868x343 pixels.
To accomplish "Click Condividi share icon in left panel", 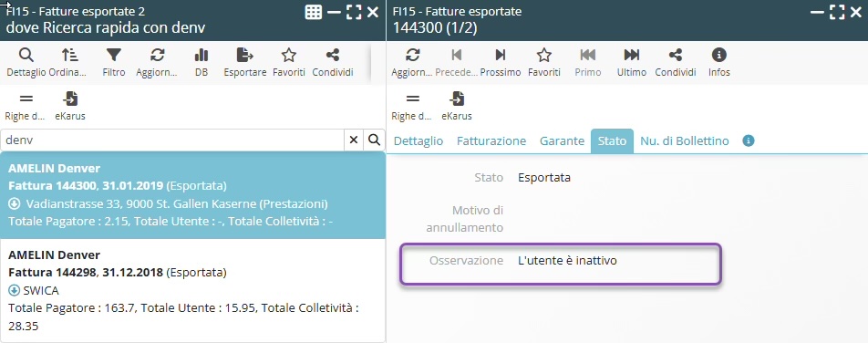I will point(333,56).
